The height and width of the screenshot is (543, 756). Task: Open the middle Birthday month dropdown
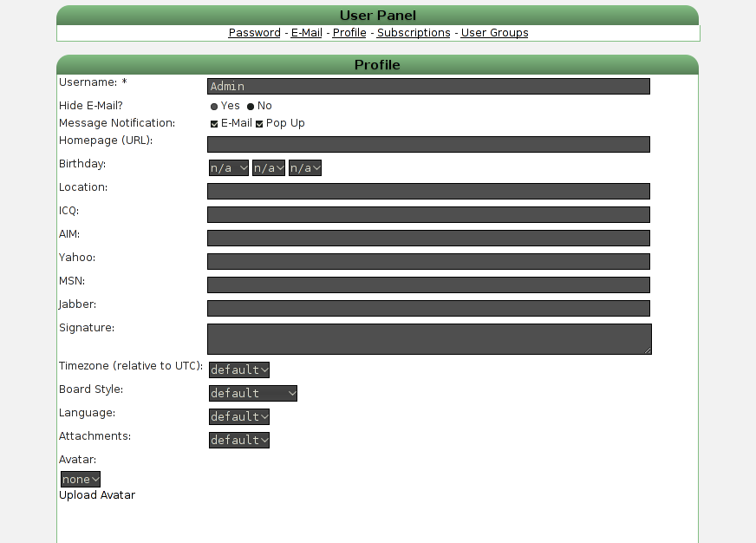click(268, 167)
